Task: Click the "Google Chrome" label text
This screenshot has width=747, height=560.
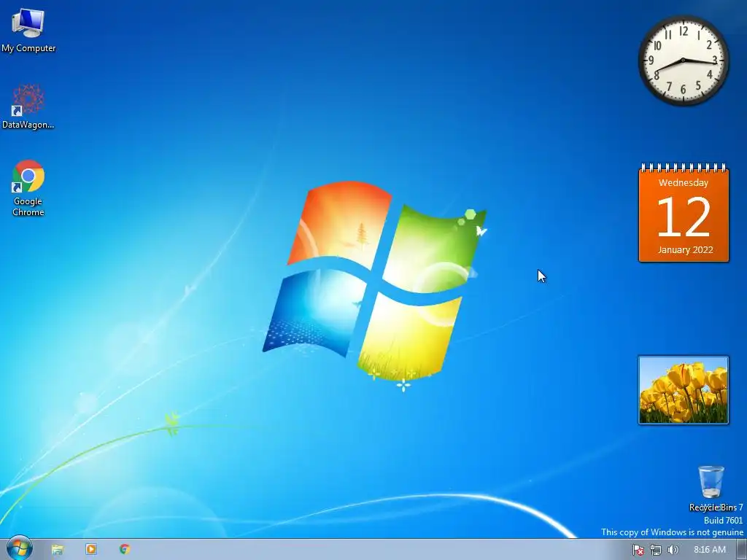Action: (28, 206)
